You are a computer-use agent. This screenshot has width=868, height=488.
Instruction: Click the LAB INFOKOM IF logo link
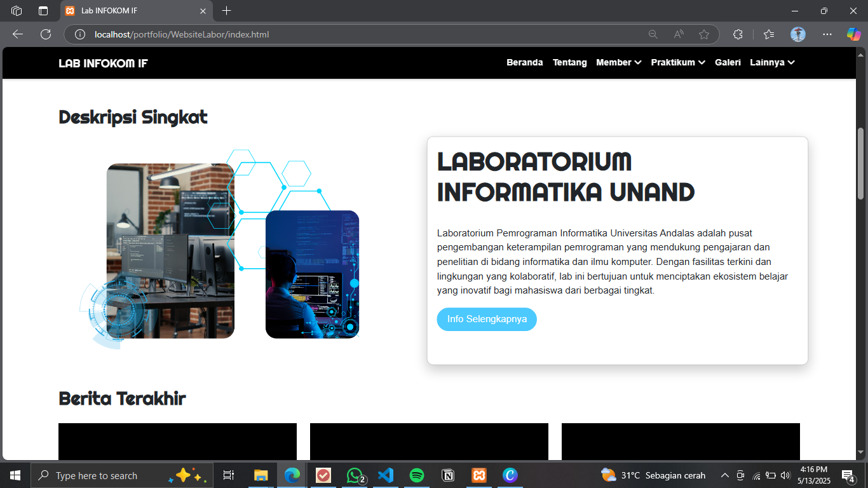(103, 63)
